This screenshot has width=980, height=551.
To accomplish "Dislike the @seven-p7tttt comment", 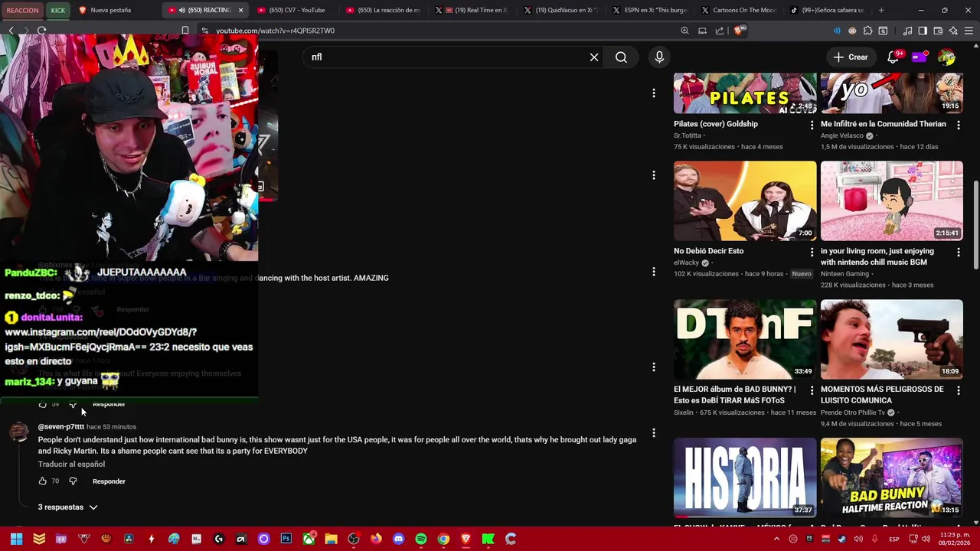I will (x=73, y=481).
